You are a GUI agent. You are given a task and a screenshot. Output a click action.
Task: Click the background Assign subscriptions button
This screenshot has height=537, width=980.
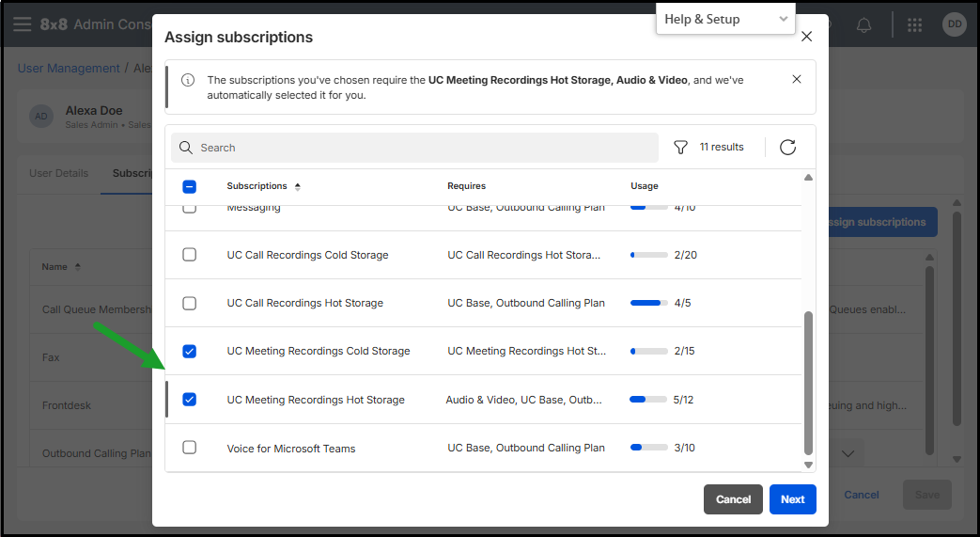point(882,222)
